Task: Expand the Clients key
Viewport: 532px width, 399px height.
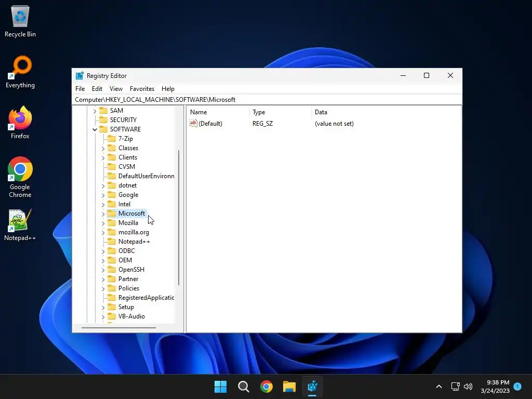Action: pos(103,158)
